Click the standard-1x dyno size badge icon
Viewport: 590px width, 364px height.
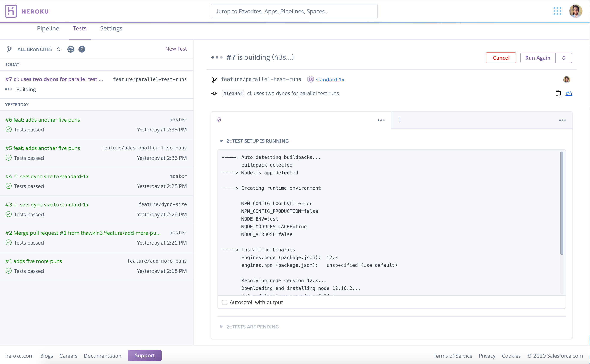(310, 79)
